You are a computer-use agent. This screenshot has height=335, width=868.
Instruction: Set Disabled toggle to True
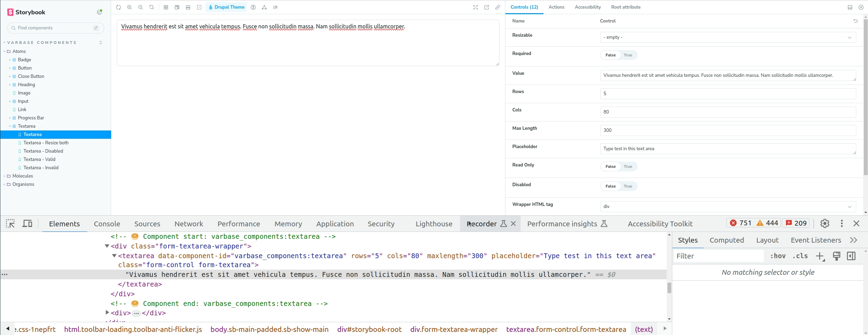click(628, 186)
